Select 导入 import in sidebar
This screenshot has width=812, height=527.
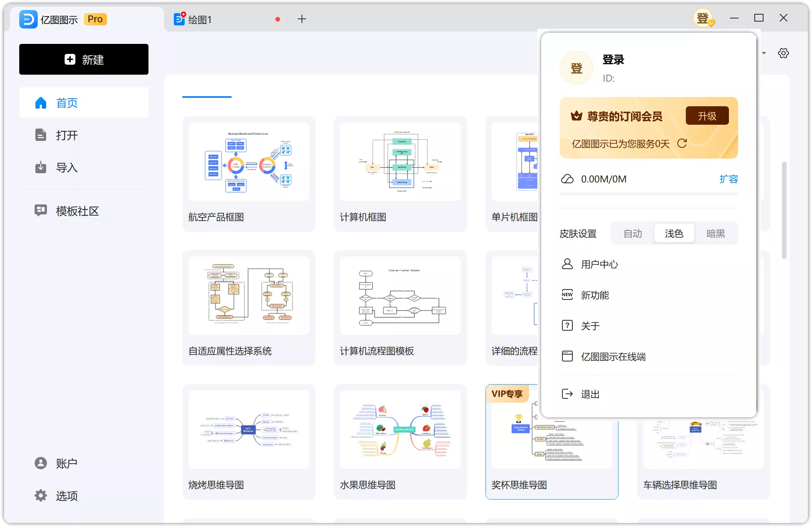[83, 167]
